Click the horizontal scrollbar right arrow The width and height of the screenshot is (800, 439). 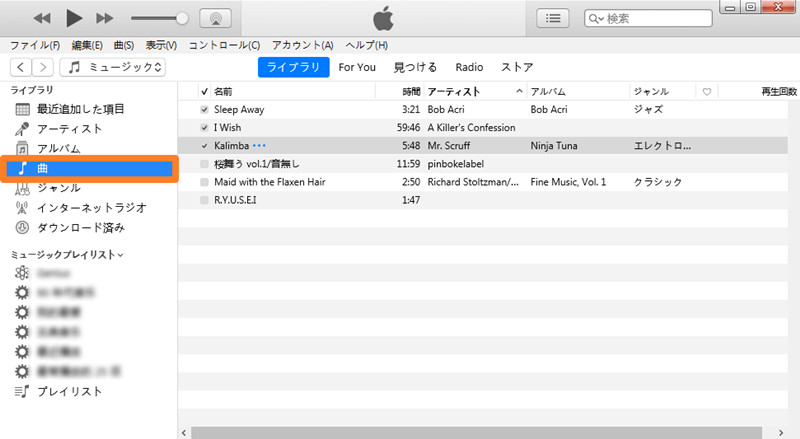[781, 433]
